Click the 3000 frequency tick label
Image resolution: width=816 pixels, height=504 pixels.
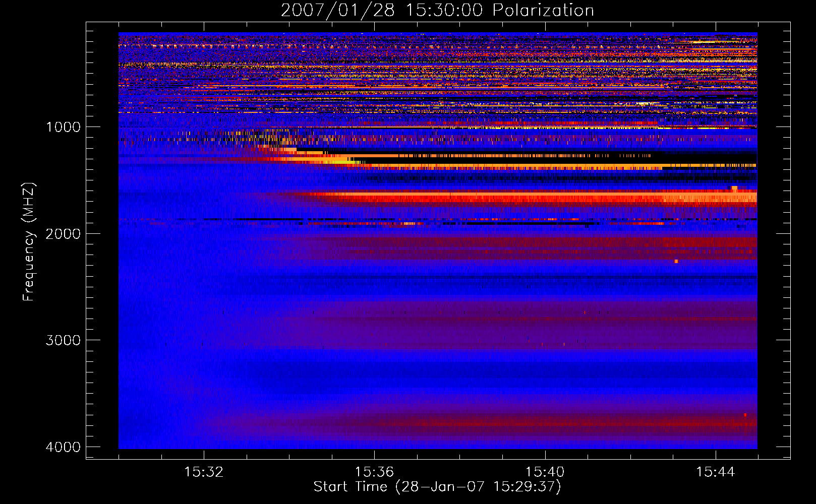coord(63,340)
